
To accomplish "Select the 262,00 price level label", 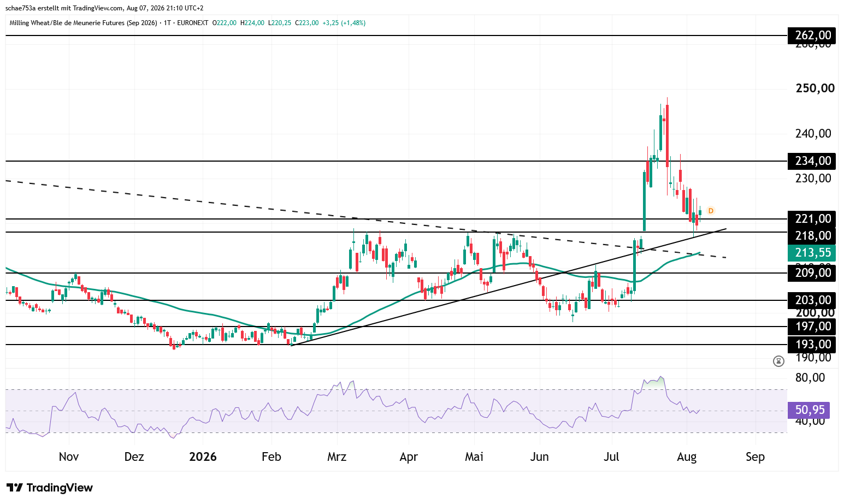I will coord(812,35).
